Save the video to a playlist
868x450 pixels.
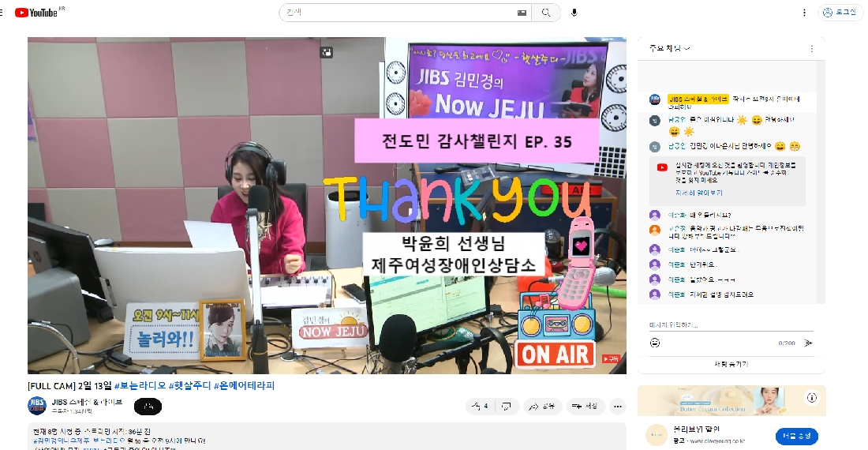pos(586,407)
